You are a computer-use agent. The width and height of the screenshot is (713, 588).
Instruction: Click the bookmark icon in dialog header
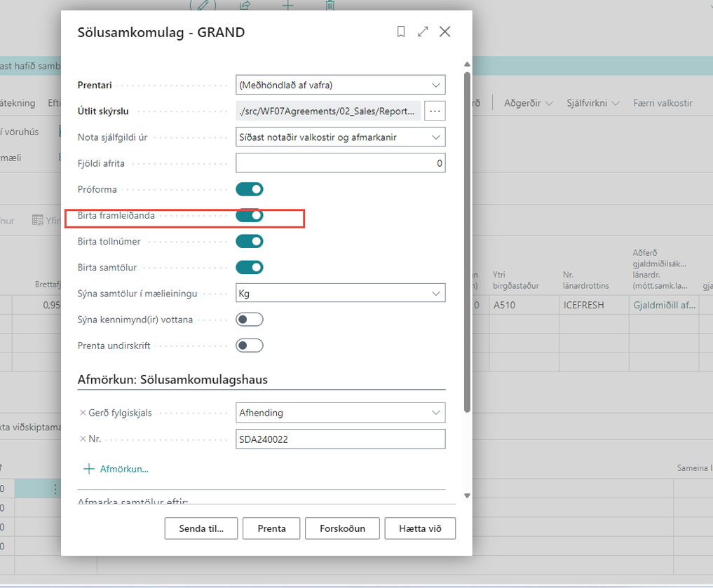pyautogui.click(x=401, y=32)
